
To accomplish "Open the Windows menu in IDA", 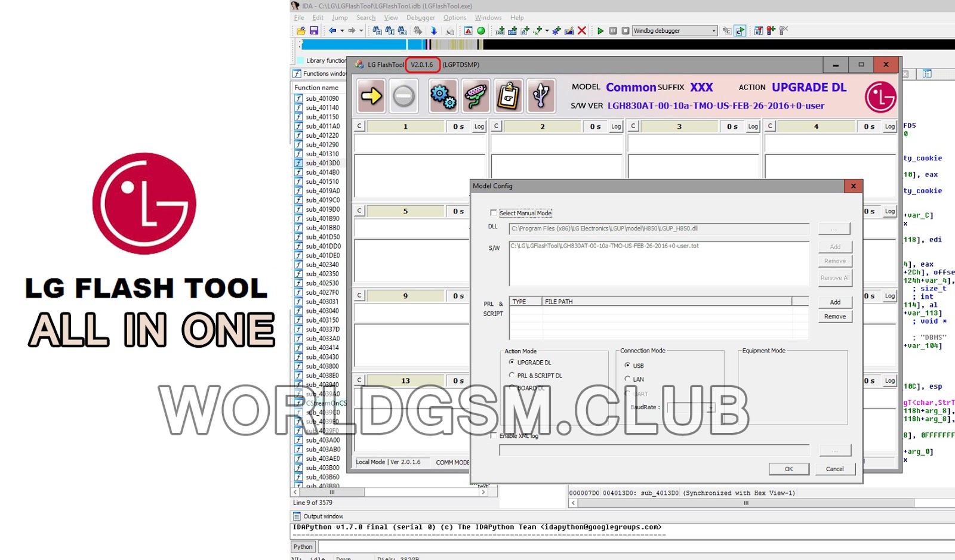I will pyautogui.click(x=488, y=18).
